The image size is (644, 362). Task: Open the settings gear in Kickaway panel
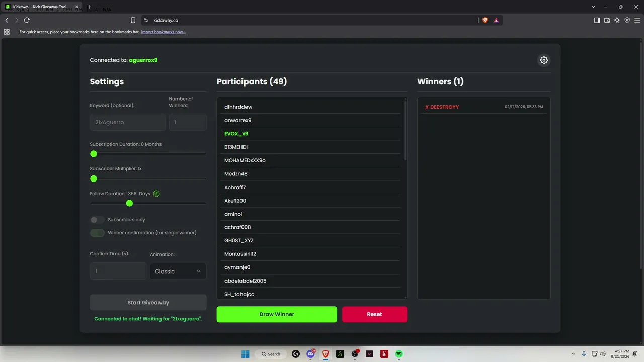pyautogui.click(x=544, y=60)
